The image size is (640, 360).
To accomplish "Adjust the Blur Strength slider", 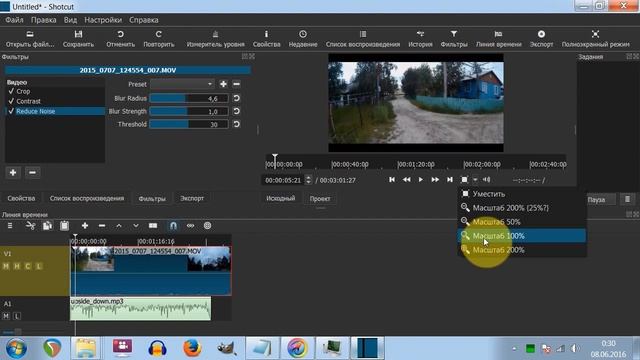I will click(189, 111).
